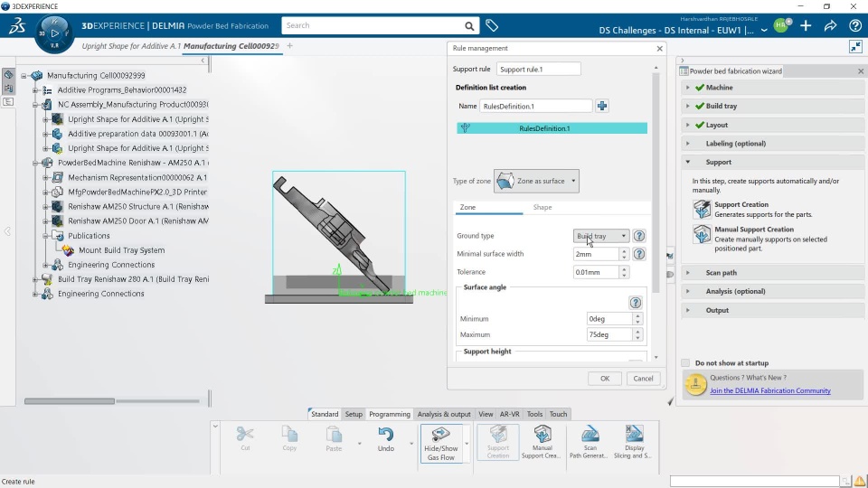
Task: Click the Support Creation wizard icon
Action: (x=702, y=209)
